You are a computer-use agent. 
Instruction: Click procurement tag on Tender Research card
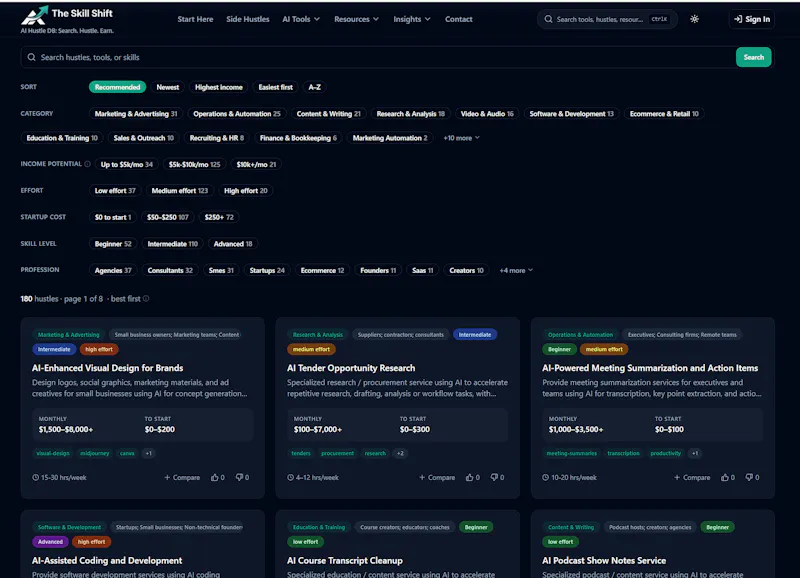point(337,453)
